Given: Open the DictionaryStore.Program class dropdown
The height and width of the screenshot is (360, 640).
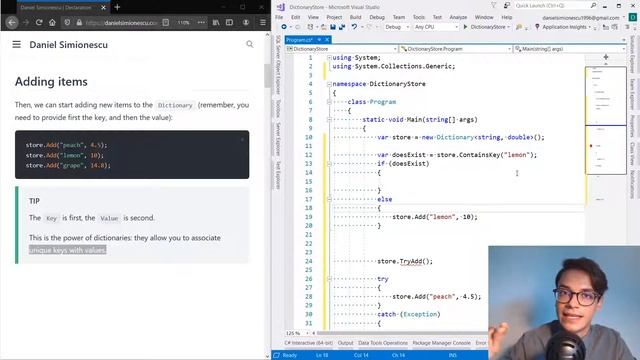Looking at the screenshot, I should click(x=456, y=49).
